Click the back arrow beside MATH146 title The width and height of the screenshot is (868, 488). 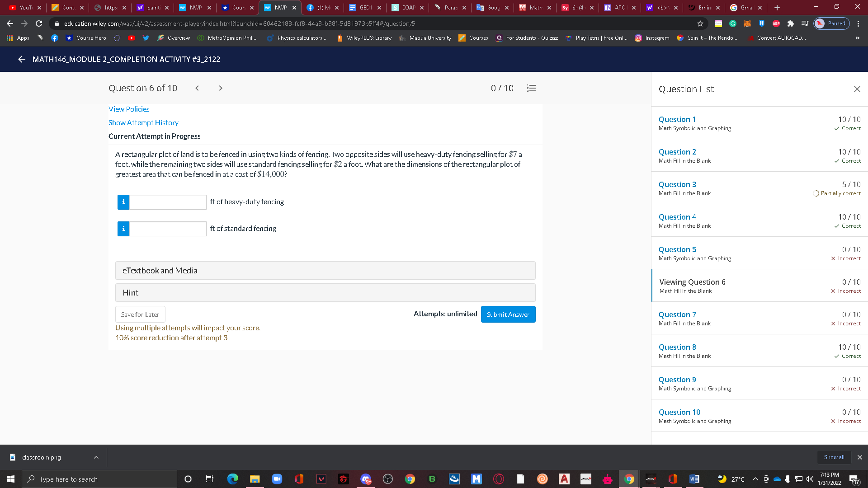(x=21, y=59)
